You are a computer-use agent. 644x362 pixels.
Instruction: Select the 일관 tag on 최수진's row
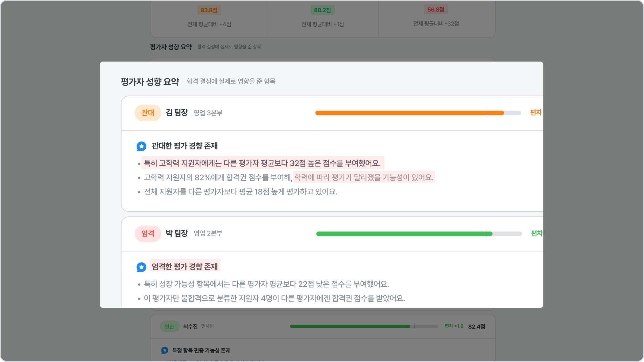pos(170,326)
